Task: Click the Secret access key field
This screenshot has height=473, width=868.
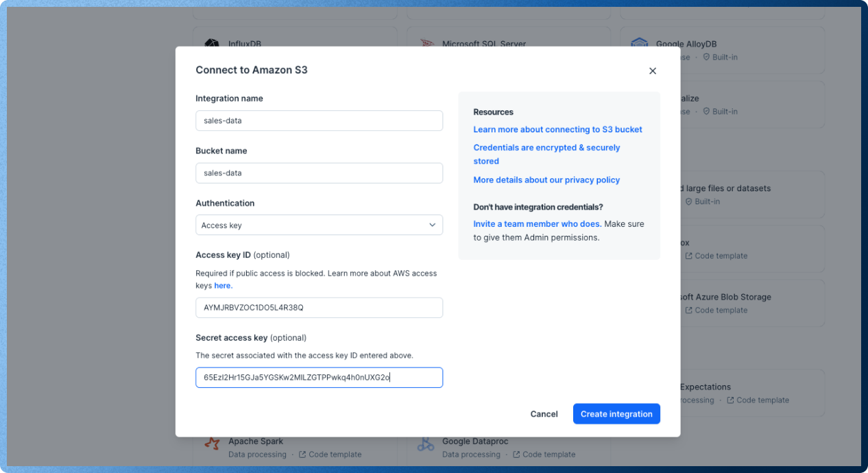Action: [319, 378]
